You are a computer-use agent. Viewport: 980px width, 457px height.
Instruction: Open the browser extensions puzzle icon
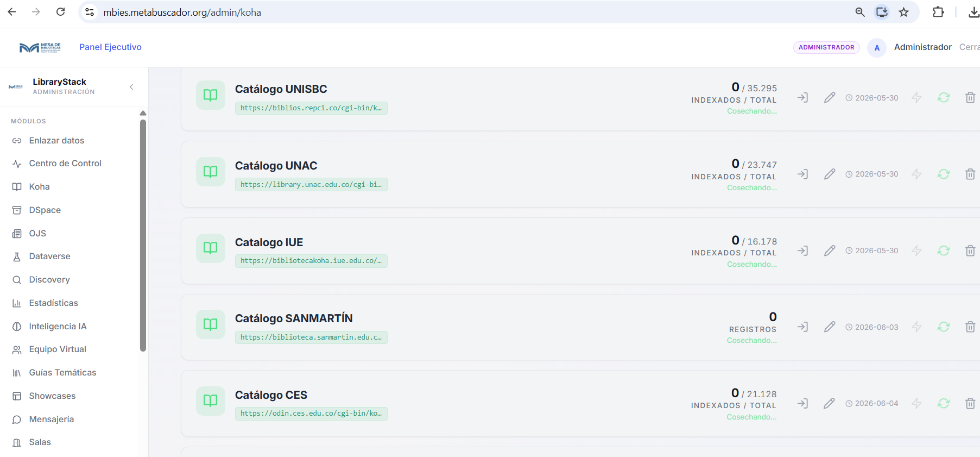click(x=938, y=12)
